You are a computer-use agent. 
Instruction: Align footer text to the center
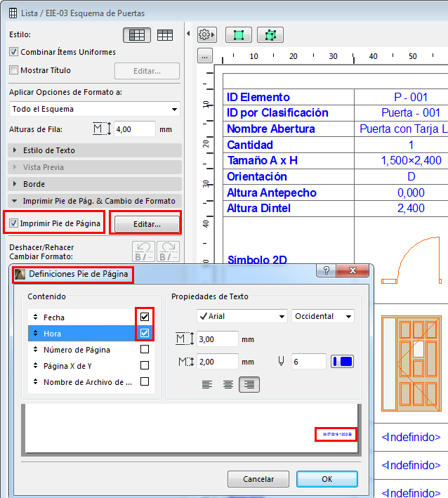tap(228, 385)
